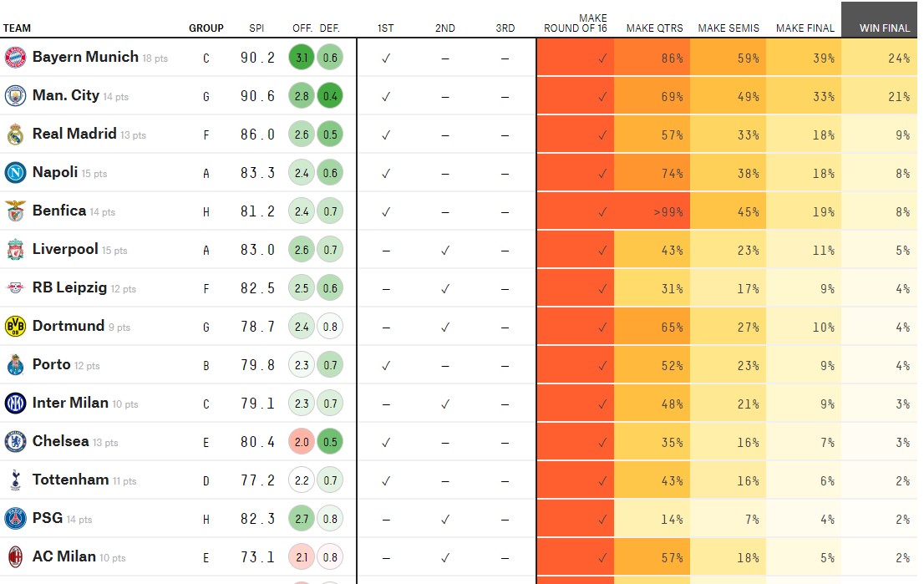Click the Real Madrid club crest
The height and width of the screenshot is (584, 924).
pos(15,135)
